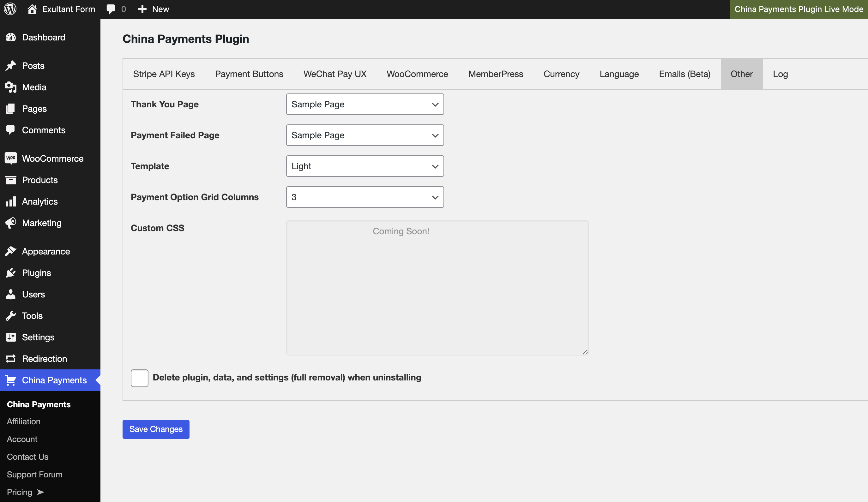Open the Redirection menu item

pos(50,358)
